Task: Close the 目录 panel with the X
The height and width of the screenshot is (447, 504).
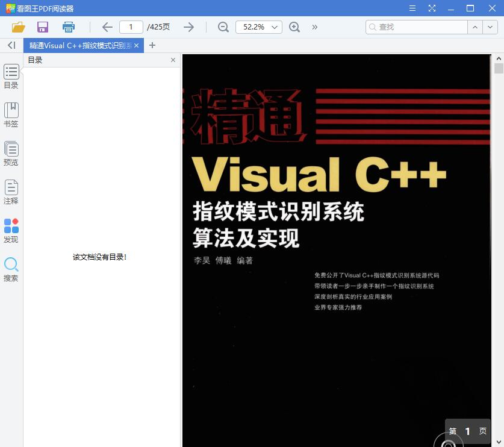Action: click(173, 60)
